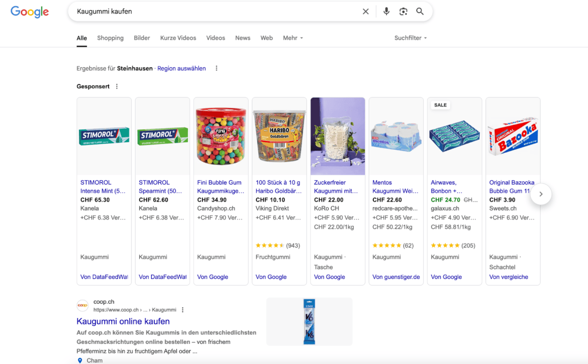Open the Kurze Videos tab

tap(178, 38)
